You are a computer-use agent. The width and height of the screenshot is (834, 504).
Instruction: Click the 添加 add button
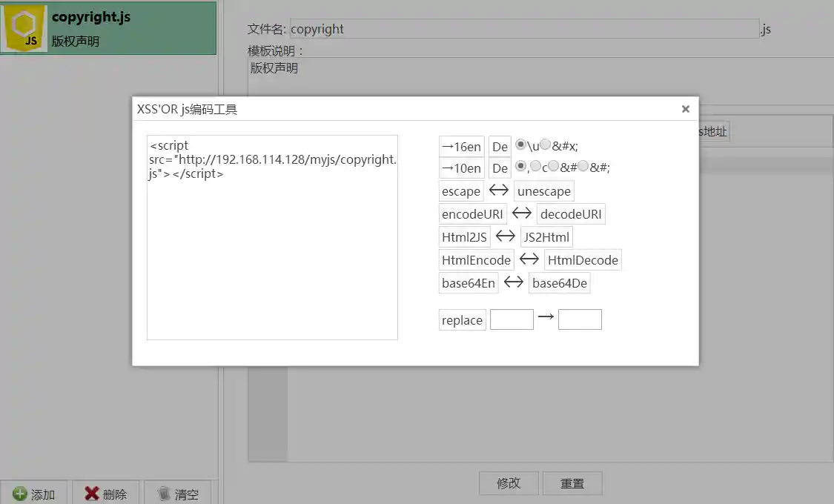click(33, 494)
